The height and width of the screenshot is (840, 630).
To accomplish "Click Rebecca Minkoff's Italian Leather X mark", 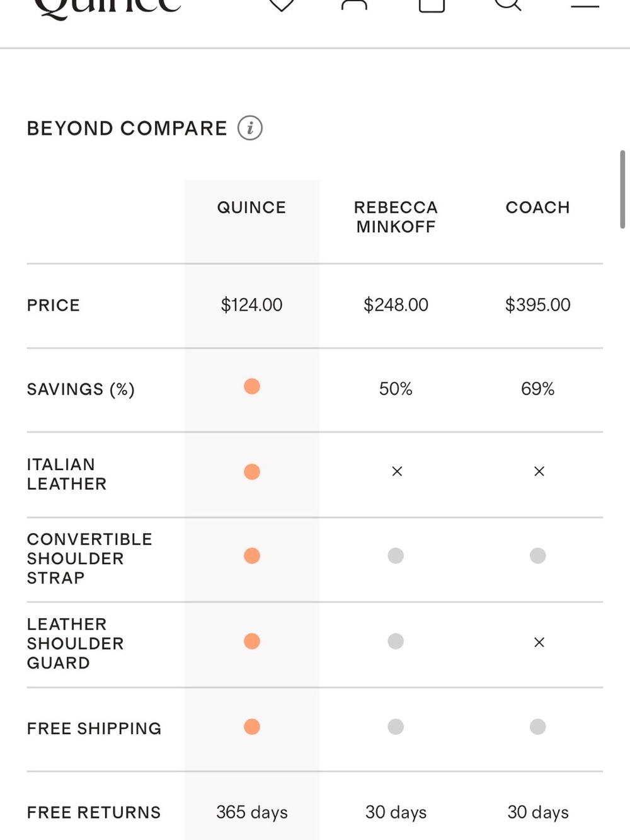I will 397,471.
